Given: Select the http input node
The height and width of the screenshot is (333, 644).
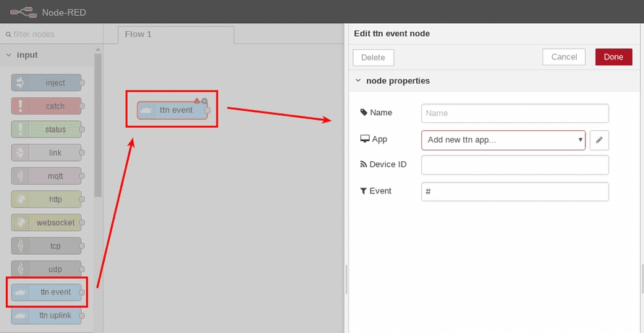Looking at the screenshot, I should (47, 199).
